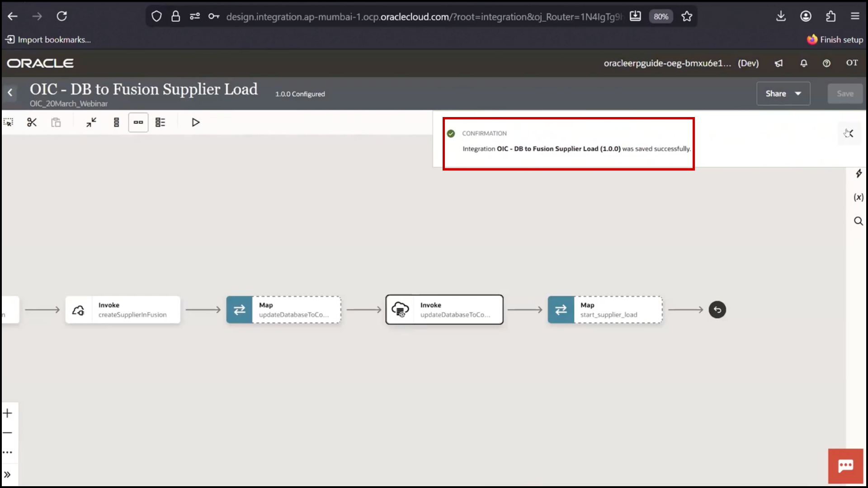Switch to pseudo style list layout
868x488 pixels.
point(160,122)
